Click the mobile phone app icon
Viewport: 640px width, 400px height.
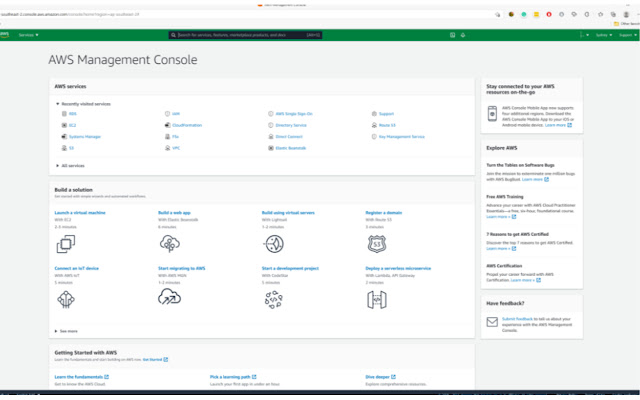(492, 113)
